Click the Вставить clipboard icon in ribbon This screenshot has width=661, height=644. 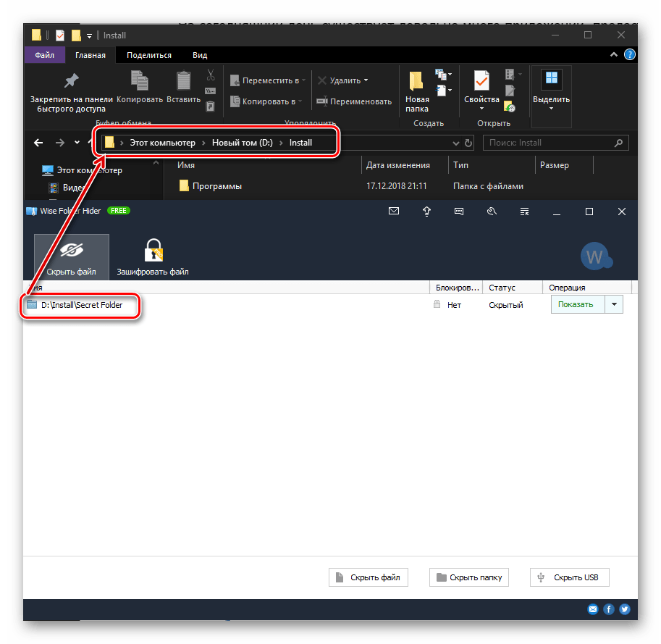click(x=183, y=80)
